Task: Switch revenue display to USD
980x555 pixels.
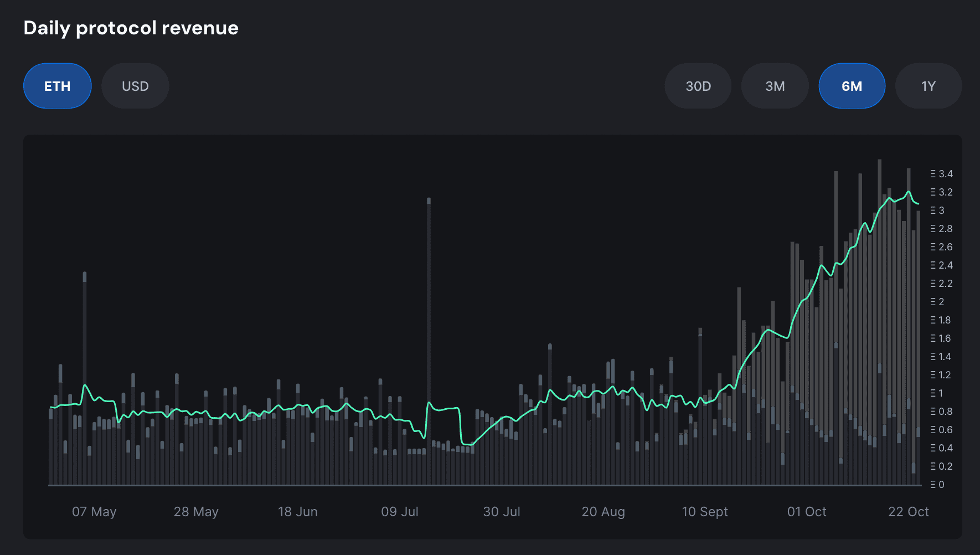Action: point(135,86)
